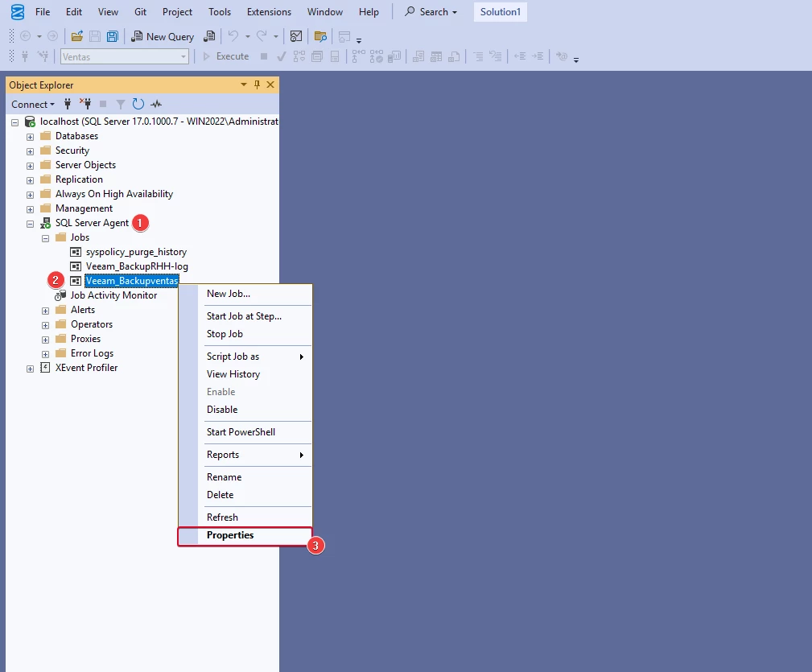This screenshot has width=812, height=672.
Task: Click the Navigate Forward icon
Action: pos(53,36)
